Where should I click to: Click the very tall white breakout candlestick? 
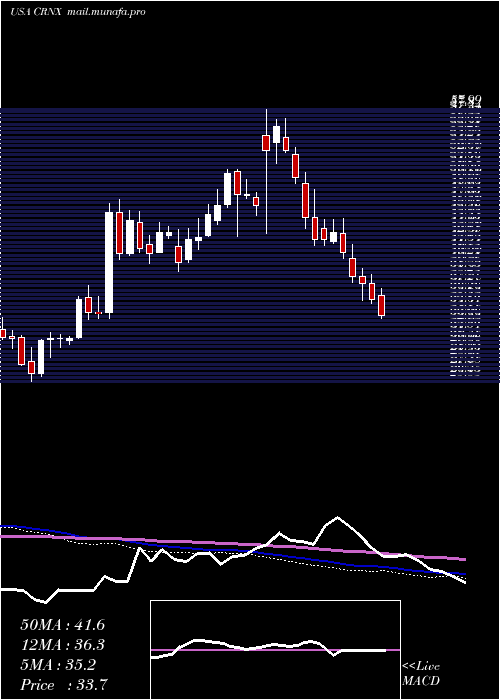tap(109, 262)
